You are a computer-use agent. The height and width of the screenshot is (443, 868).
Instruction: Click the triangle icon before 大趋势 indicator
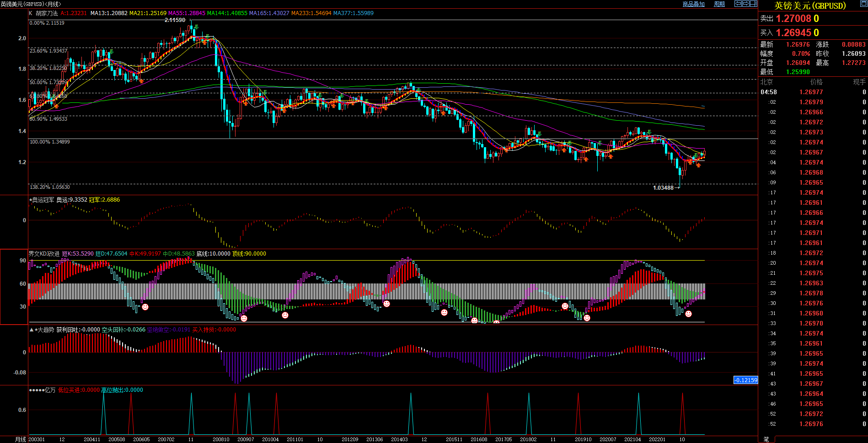click(x=31, y=330)
